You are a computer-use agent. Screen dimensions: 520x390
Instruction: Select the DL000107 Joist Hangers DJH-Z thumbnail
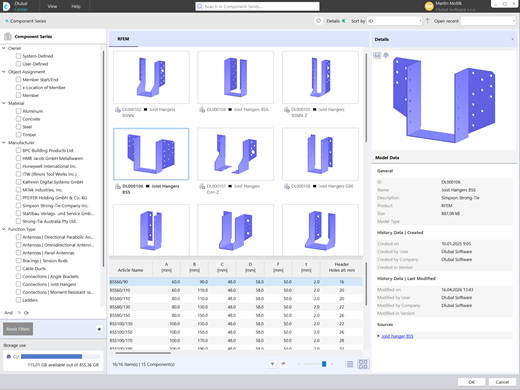[x=236, y=154]
